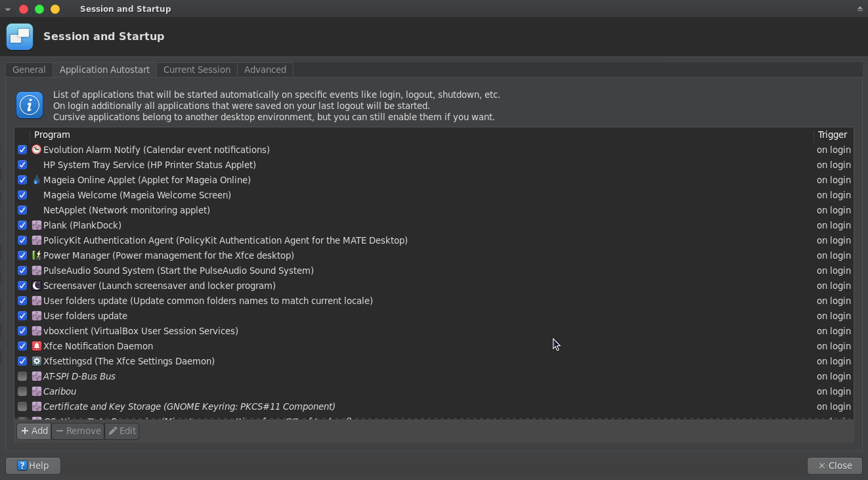
Task: Click the Remove button
Action: click(78, 431)
